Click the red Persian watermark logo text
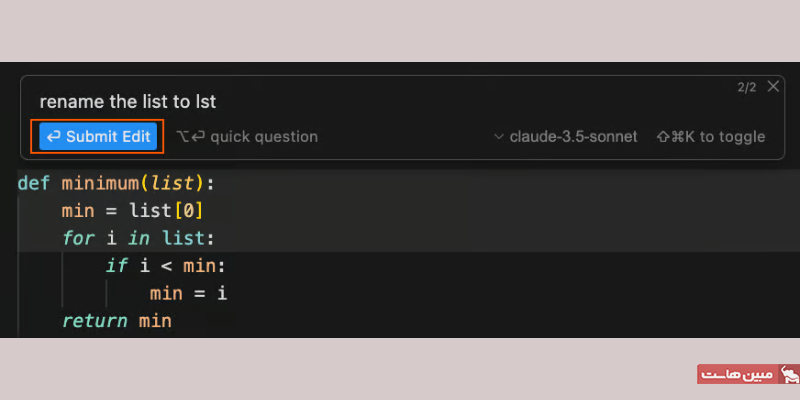Image resolution: width=800 pixels, height=400 pixels. coord(738,374)
